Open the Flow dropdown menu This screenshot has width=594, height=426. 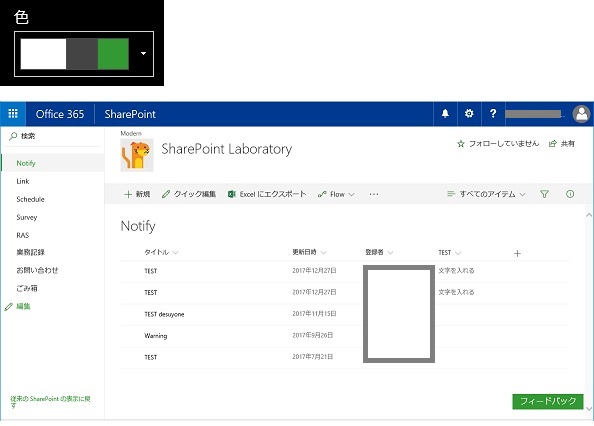click(336, 194)
